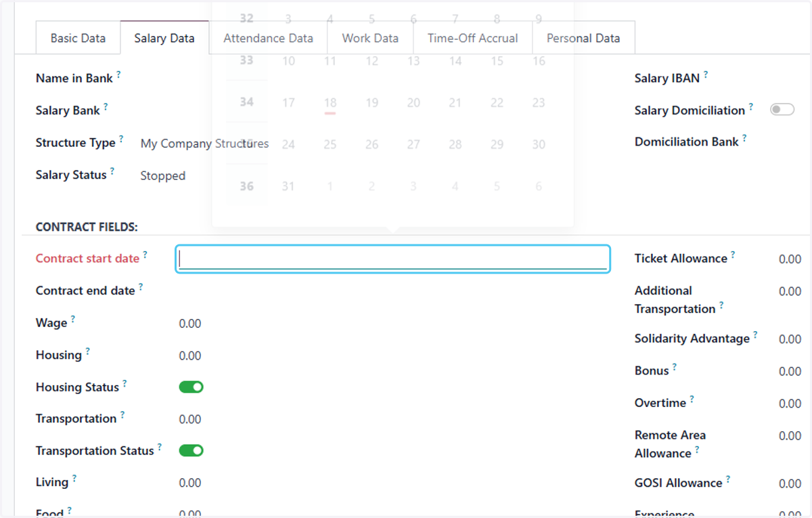Click the Bonus question mark icon
The height and width of the screenshot is (518, 812).
675,367
